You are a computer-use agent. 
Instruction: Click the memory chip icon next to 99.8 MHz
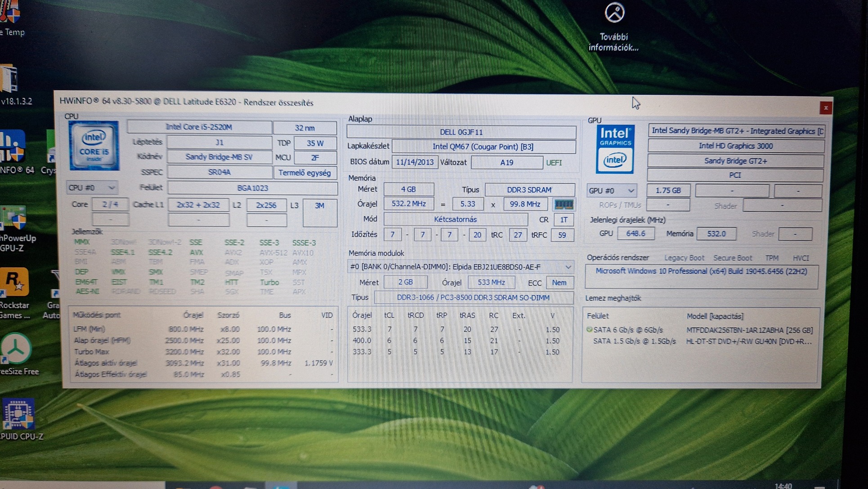click(563, 205)
